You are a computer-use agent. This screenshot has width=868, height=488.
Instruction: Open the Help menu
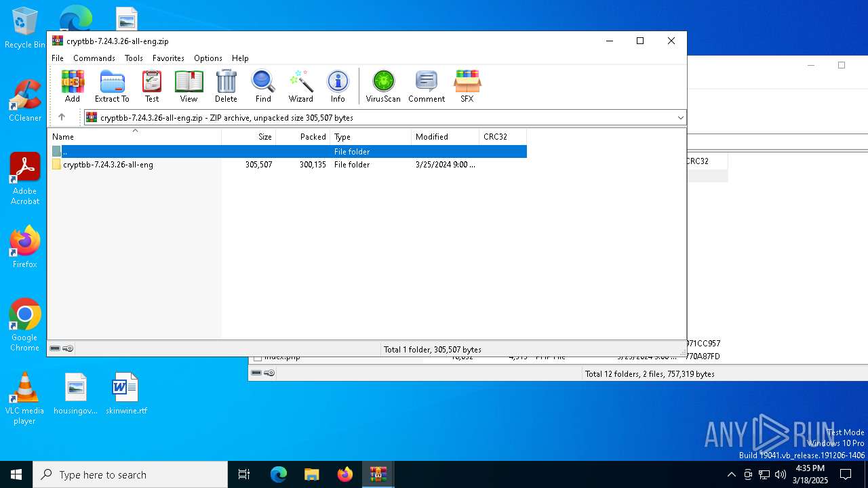pos(240,58)
